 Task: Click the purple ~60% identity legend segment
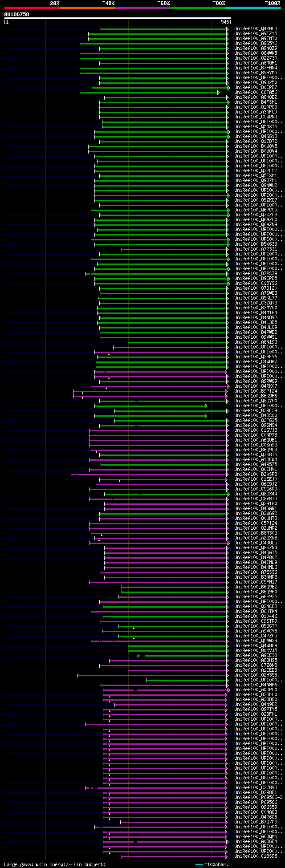coord(142,8)
